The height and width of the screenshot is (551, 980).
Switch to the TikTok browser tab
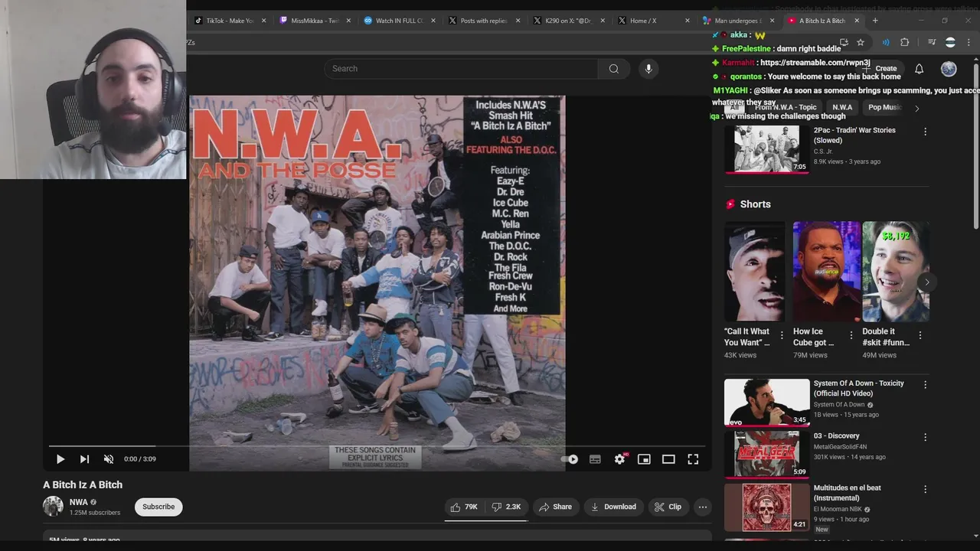tap(228, 21)
